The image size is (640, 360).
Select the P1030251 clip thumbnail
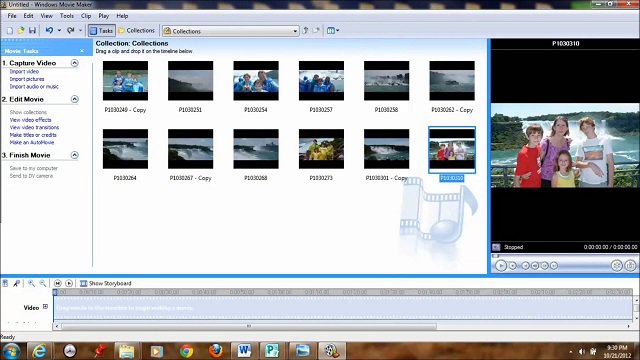click(x=191, y=81)
